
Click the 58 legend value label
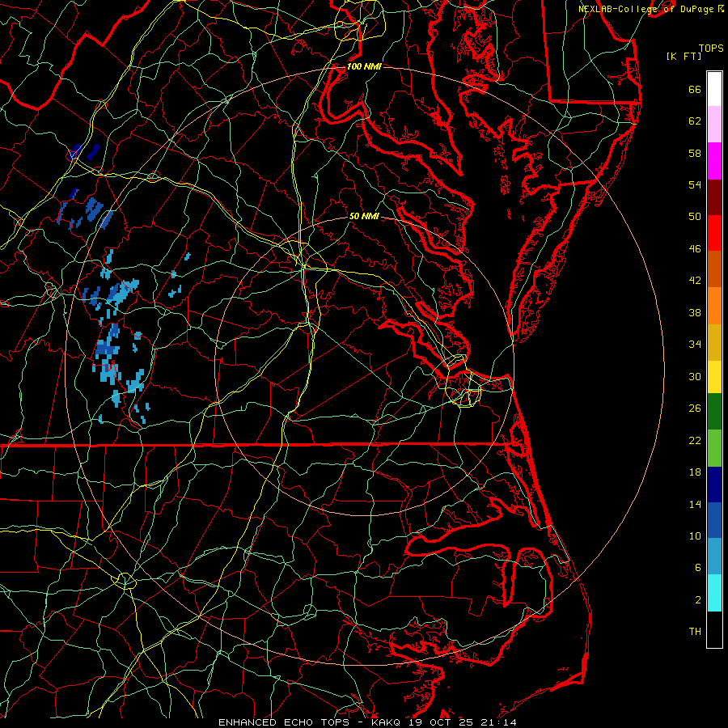[695, 153]
